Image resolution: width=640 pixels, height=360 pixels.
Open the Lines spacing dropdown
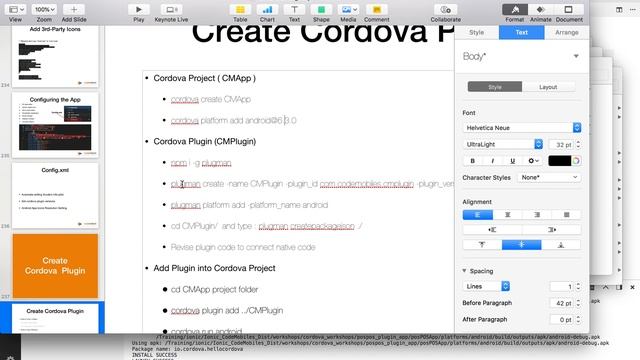click(486, 287)
